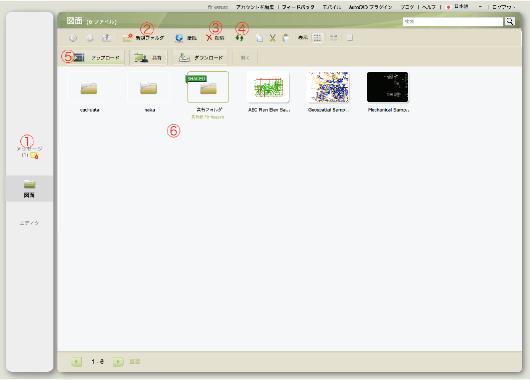Click the new folder icon in toolbar
This screenshot has height=380, width=530.
[x=127, y=38]
